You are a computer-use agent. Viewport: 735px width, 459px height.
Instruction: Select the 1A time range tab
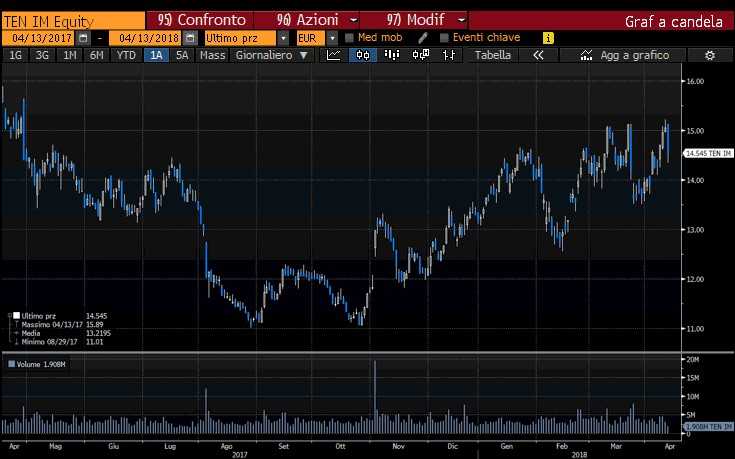point(156,55)
